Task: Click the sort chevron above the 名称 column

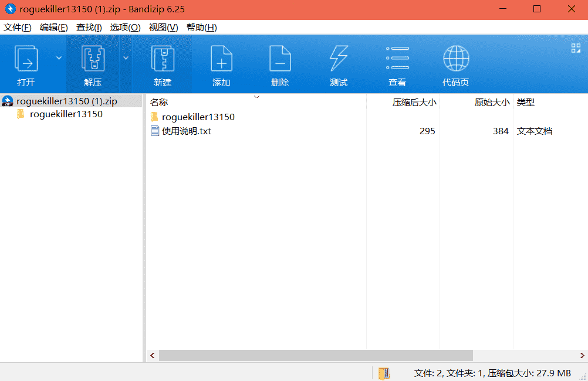Action: [256, 97]
